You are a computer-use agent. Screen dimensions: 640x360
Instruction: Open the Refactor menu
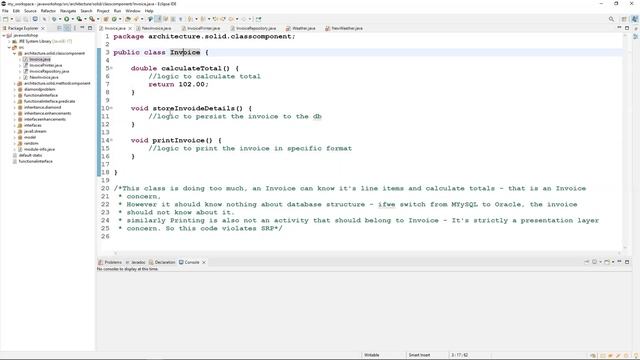(x=48, y=11)
